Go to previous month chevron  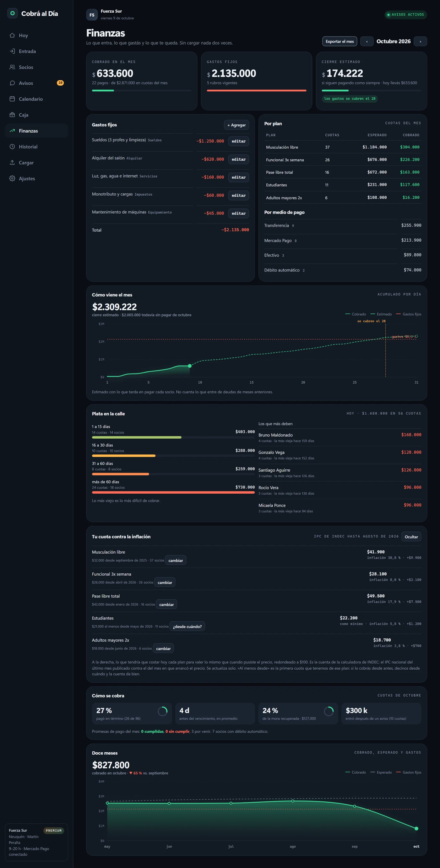point(367,41)
